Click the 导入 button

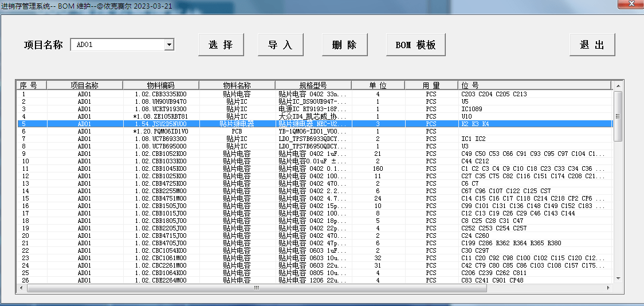click(281, 45)
